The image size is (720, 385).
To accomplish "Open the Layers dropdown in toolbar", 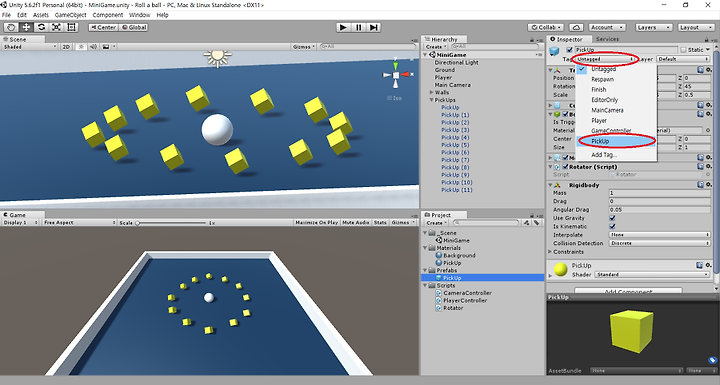I will tap(654, 27).
